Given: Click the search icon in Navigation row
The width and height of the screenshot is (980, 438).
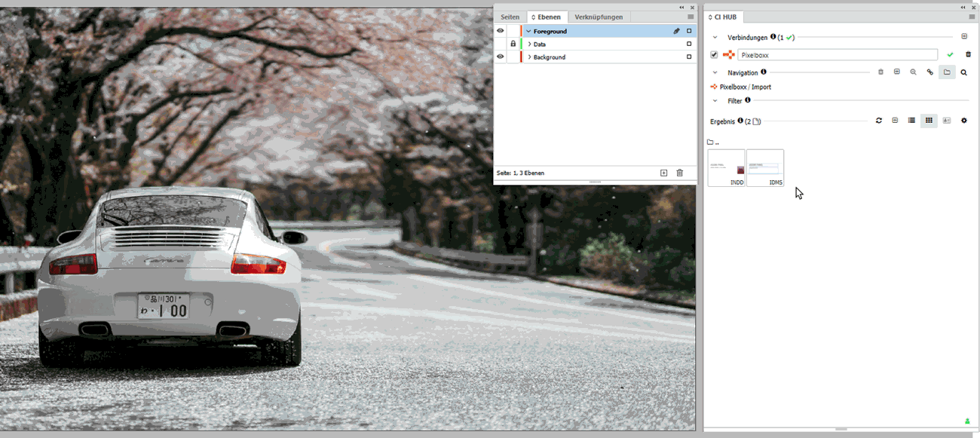Looking at the screenshot, I should coord(963,72).
